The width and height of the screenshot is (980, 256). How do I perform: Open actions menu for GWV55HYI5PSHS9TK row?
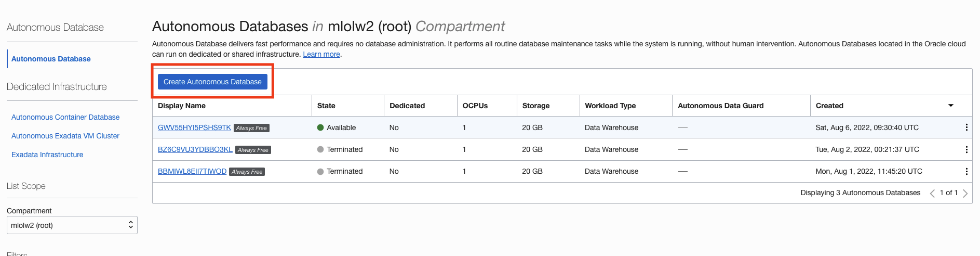click(x=966, y=127)
